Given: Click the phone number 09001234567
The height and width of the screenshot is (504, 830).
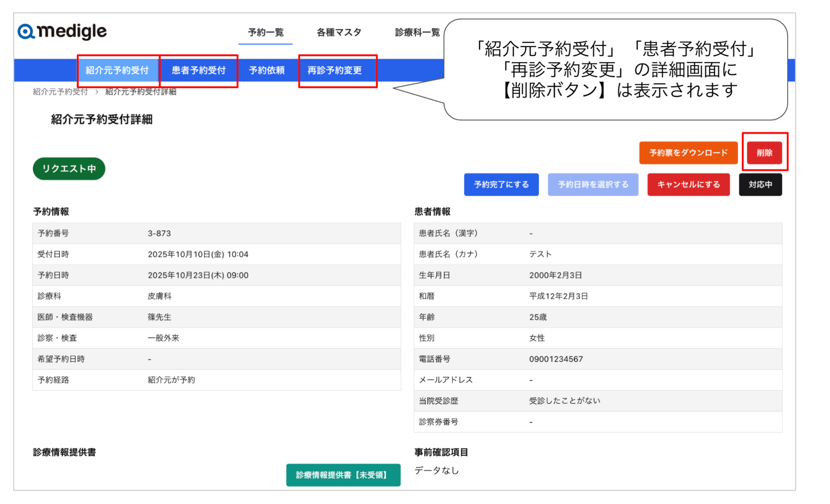Looking at the screenshot, I should [x=555, y=359].
